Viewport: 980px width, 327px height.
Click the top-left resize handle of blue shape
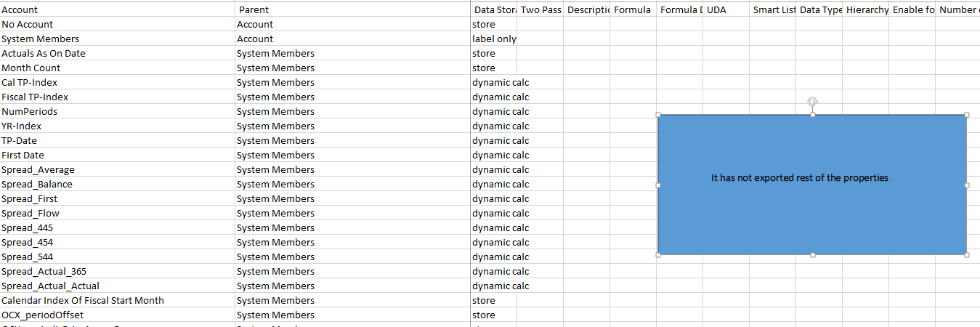(658, 115)
